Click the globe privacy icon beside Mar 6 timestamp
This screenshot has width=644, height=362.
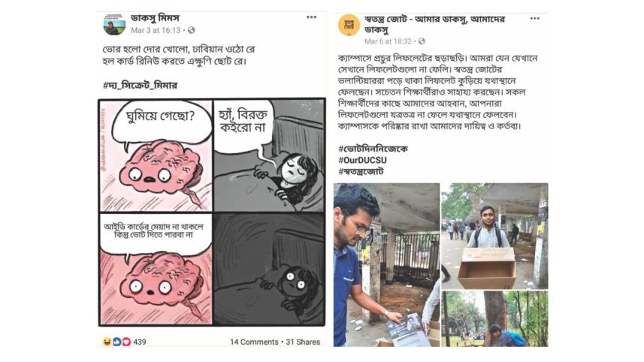[x=422, y=41]
